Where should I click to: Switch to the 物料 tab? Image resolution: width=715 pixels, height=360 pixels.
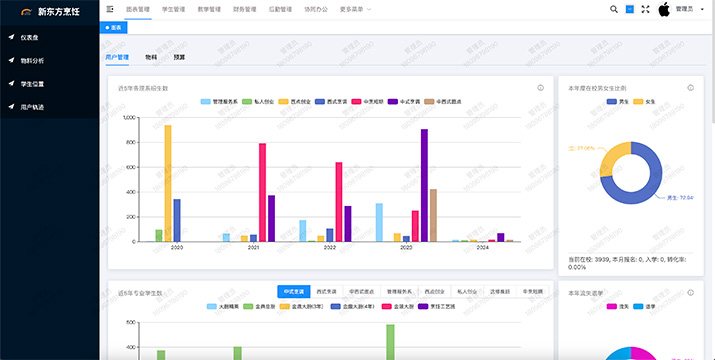(x=151, y=57)
